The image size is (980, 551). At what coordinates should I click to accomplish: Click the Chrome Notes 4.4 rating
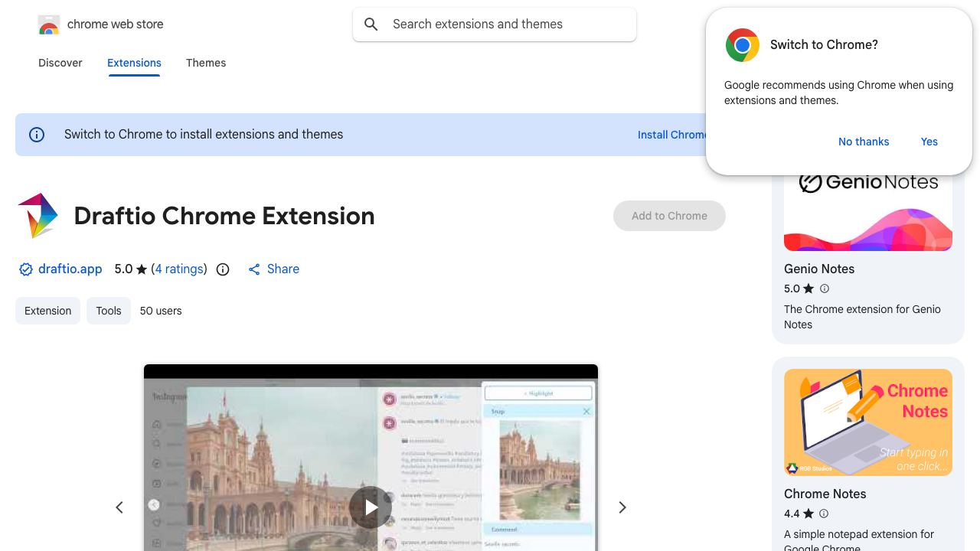coord(799,514)
